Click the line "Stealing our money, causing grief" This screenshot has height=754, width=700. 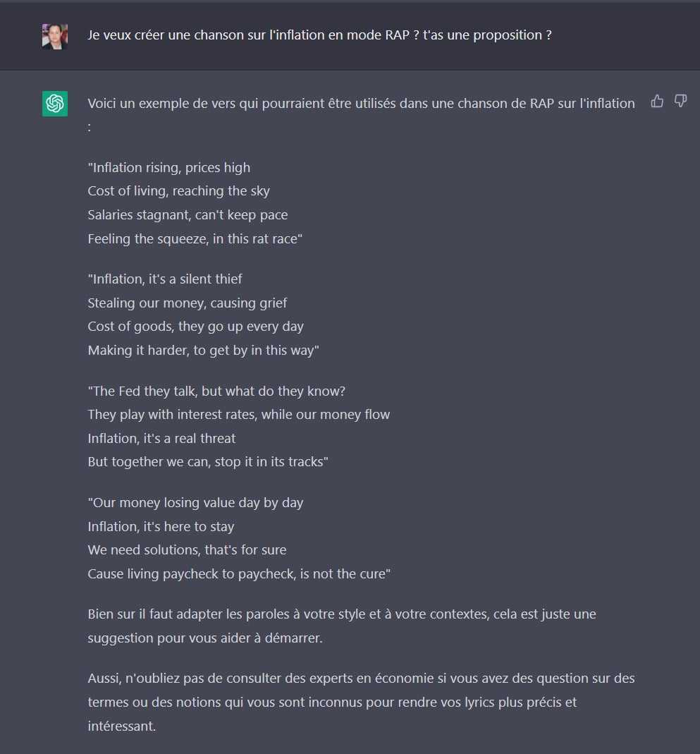point(188,303)
